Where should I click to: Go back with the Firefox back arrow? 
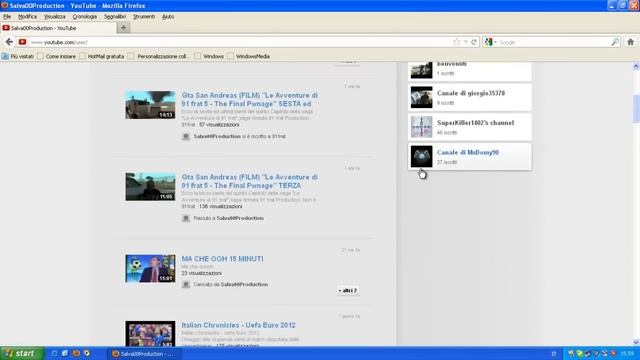click(x=9, y=42)
